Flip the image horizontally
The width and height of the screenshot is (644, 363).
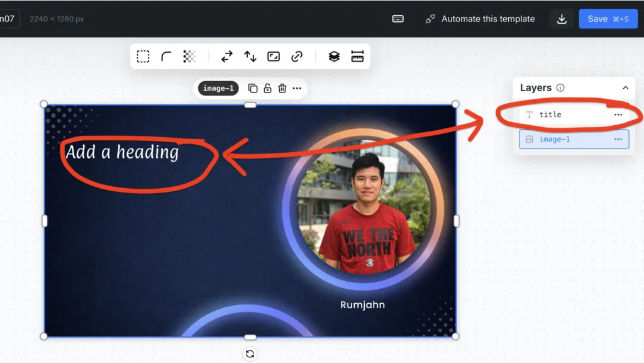[227, 57]
